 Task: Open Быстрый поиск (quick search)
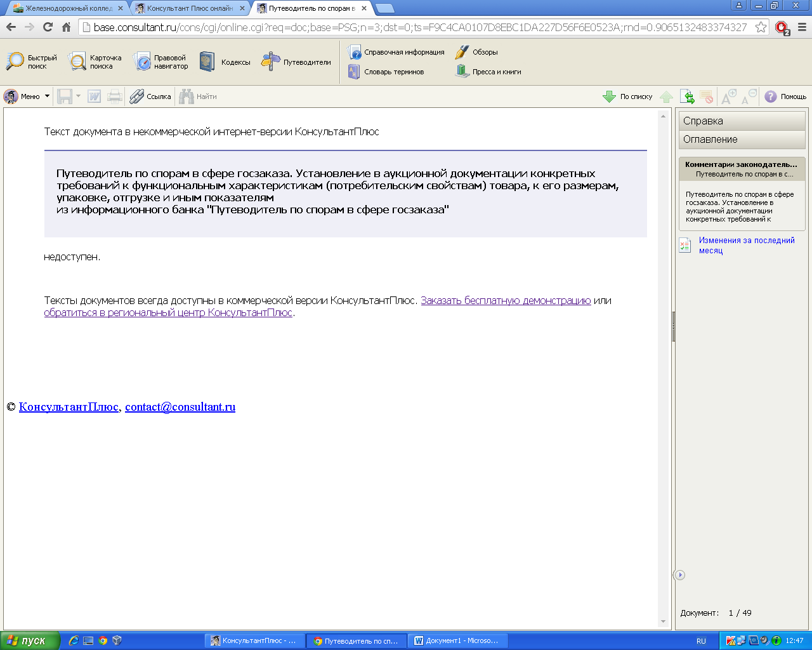(32, 62)
